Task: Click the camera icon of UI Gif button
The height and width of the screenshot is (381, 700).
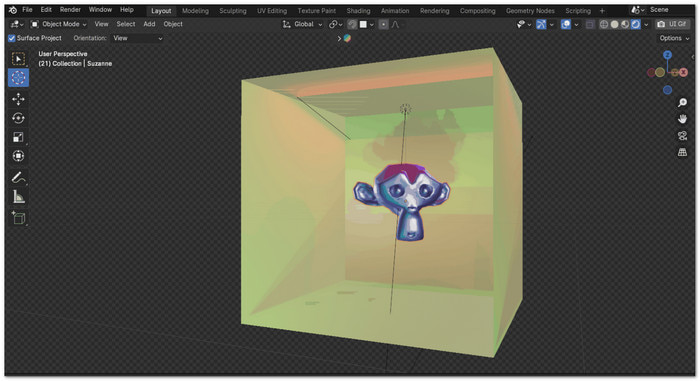Action: (x=661, y=24)
